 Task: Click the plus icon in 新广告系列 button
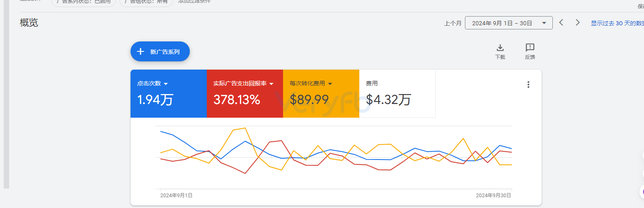140,51
